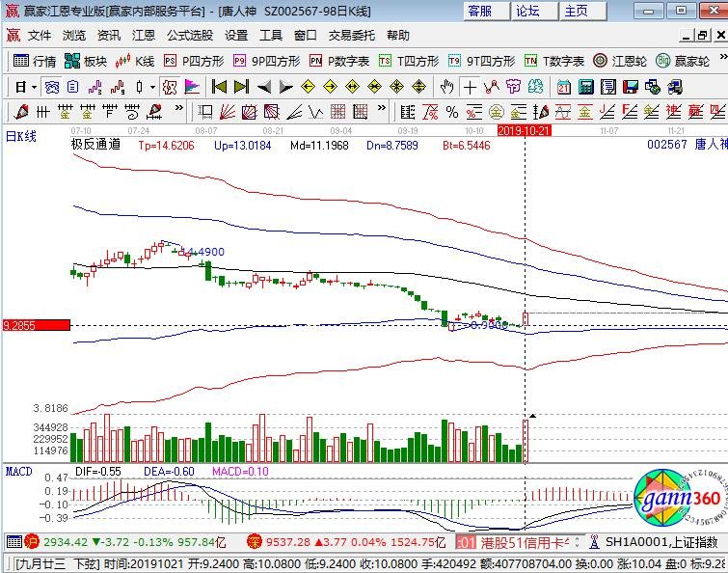The height and width of the screenshot is (573, 728).
Task: Open the calendar date tool icon
Action: (x=564, y=87)
